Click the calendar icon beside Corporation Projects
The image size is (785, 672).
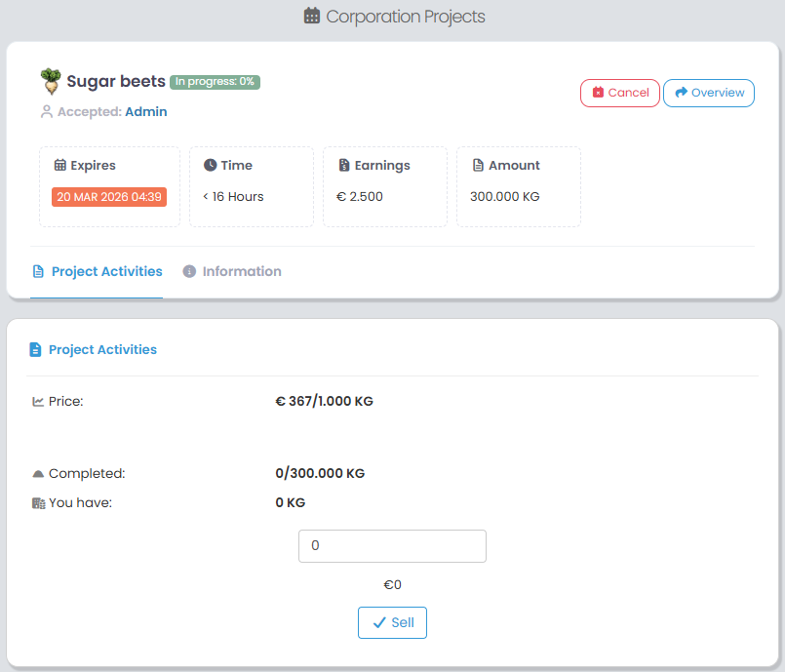tap(312, 17)
